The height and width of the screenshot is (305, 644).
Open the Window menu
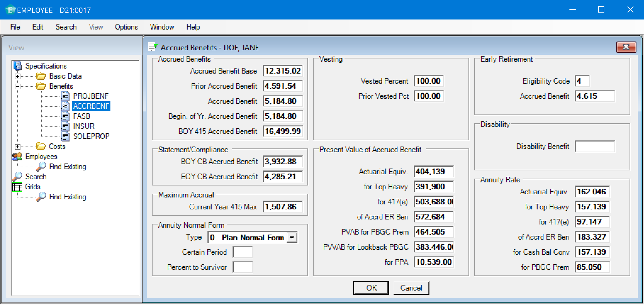coord(162,27)
